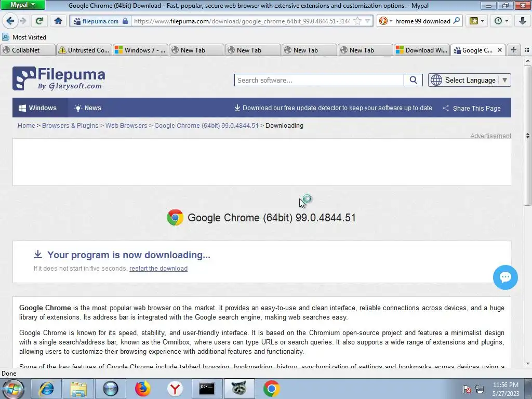Click the Mypal raccoon taskbar icon
This screenshot has width=532, height=399.
(x=239, y=389)
